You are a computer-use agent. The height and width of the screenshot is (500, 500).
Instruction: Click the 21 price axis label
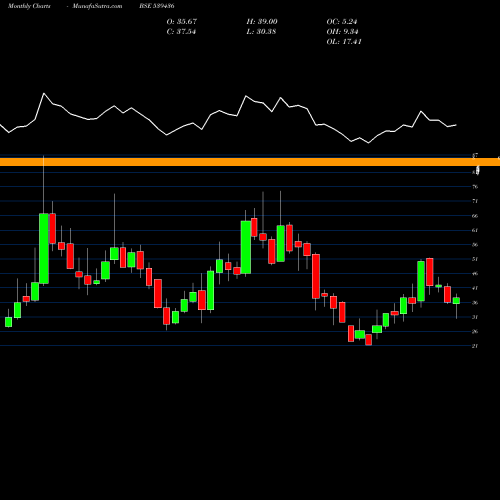[475, 346]
